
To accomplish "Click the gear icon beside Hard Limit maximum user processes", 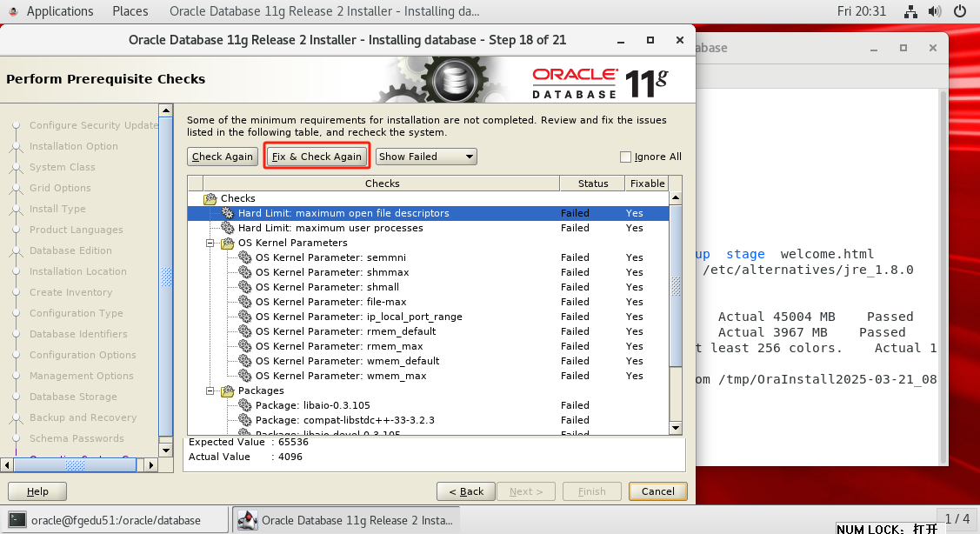I will (x=228, y=228).
